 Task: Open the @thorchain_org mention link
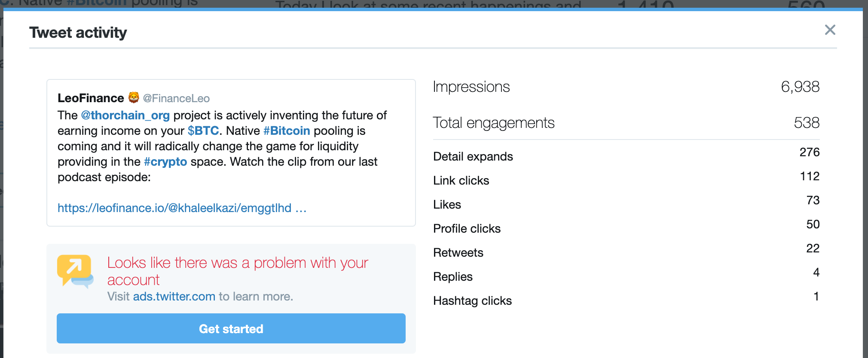point(125,115)
